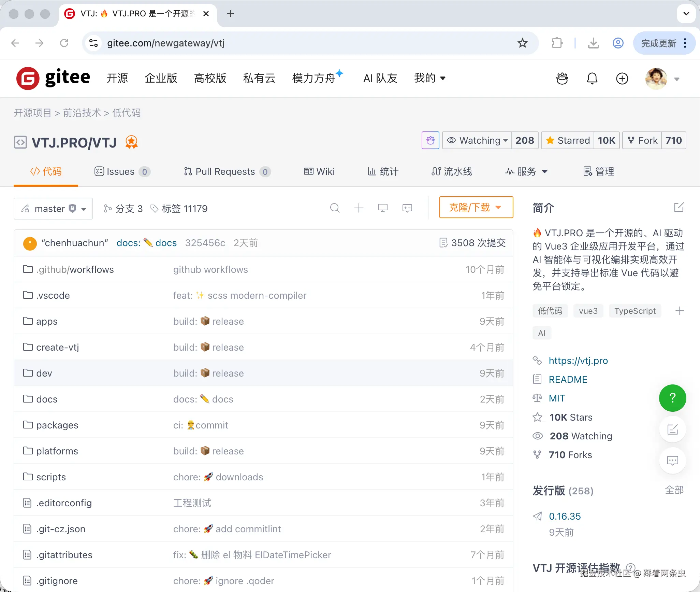This screenshot has height=592, width=700.
Task: Open the master branch selector
Action: (53, 209)
